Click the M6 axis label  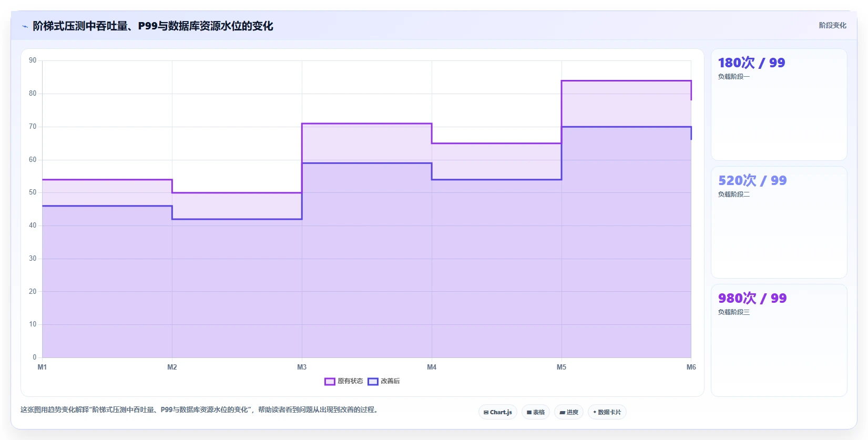click(x=691, y=367)
